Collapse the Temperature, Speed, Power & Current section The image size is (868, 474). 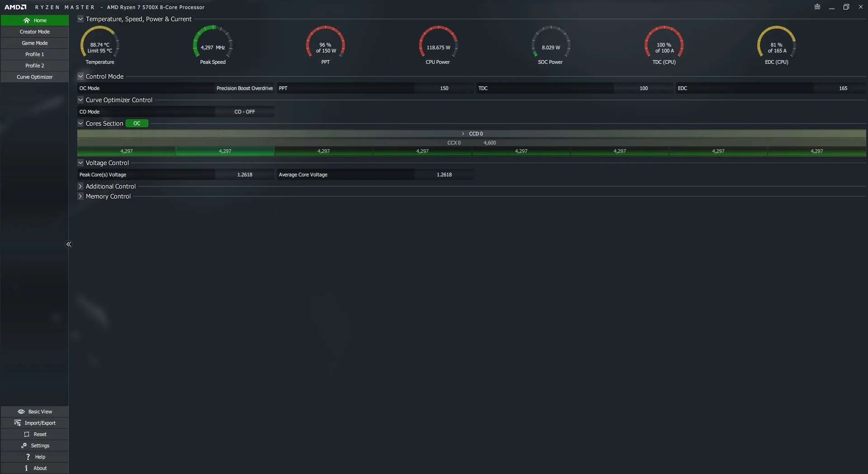click(80, 19)
